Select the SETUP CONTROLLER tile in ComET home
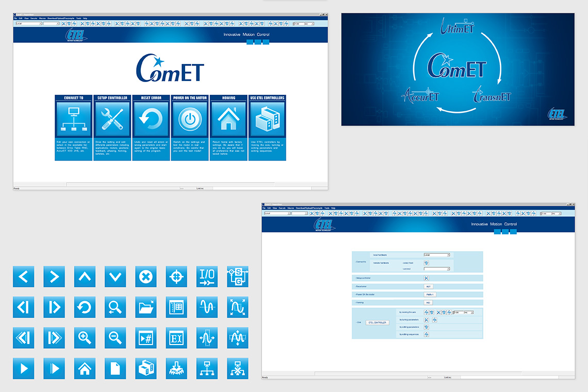The height and width of the screenshot is (392, 588). point(112,128)
